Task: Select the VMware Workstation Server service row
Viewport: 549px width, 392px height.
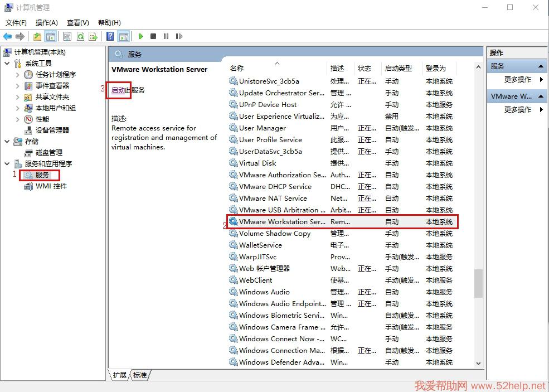Action: [282, 222]
